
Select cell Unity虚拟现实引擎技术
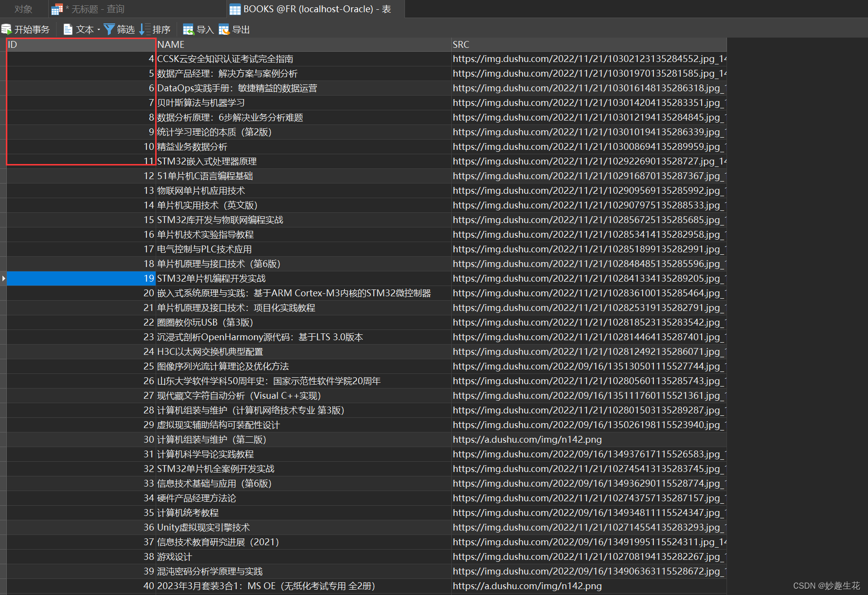(x=303, y=527)
